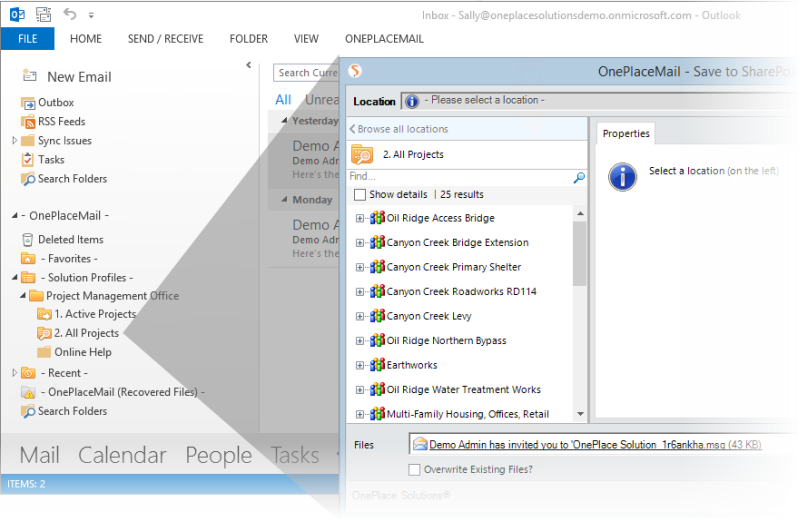Select the Canyon Creek Bridge Extension site icon
Image resolution: width=800 pixels, height=520 pixels.
click(377, 242)
